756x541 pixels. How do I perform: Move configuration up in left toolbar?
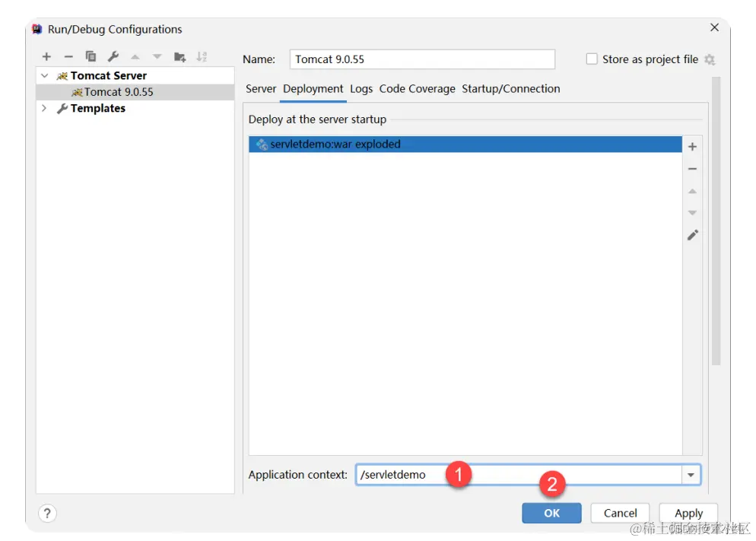tap(135, 57)
